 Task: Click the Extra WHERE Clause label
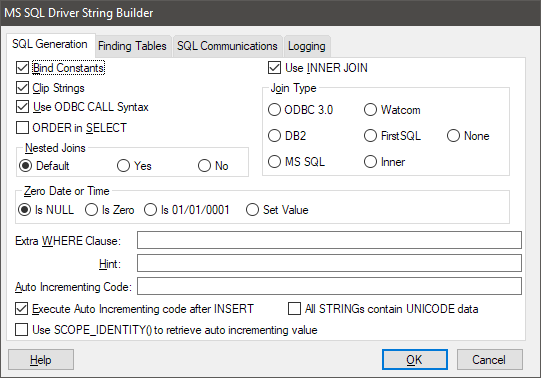pos(68,241)
